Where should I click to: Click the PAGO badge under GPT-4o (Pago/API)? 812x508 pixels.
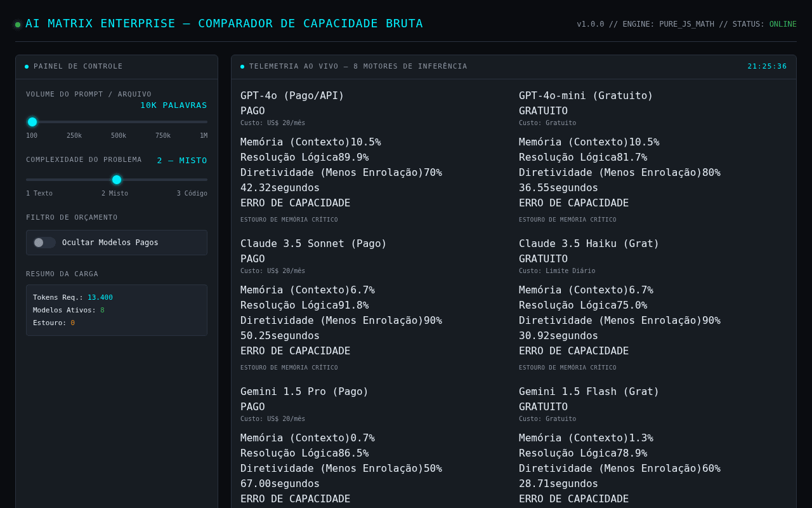(252, 111)
